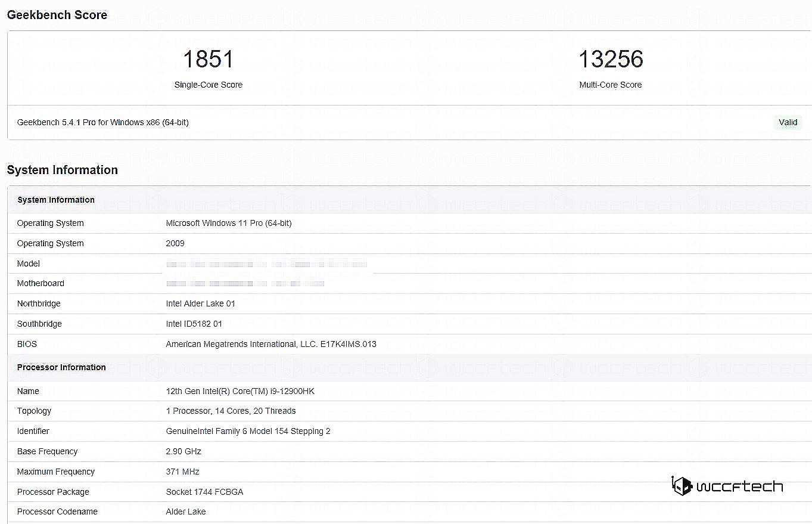Select the 13256 Multi-Core Score
The image size is (812, 524).
(x=610, y=59)
